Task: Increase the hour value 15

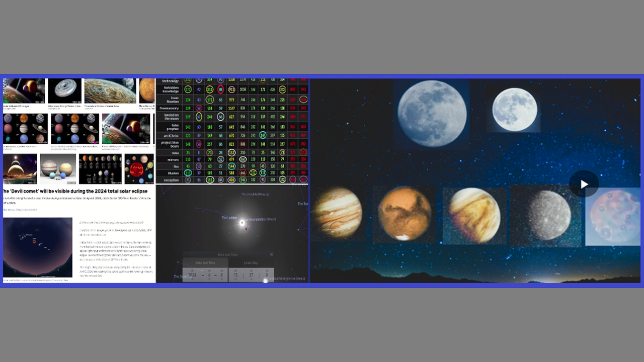Action: tap(235, 270)
